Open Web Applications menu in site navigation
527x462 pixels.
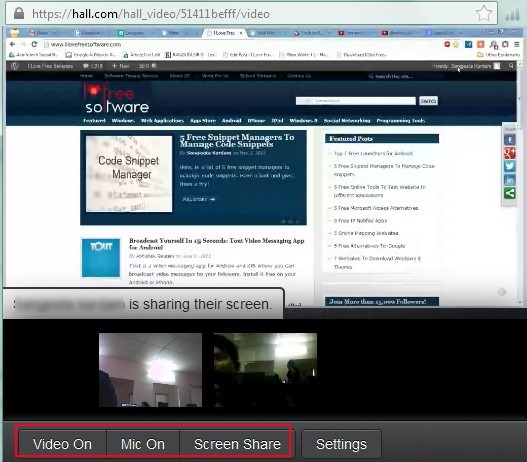click(x=162, y=121)
